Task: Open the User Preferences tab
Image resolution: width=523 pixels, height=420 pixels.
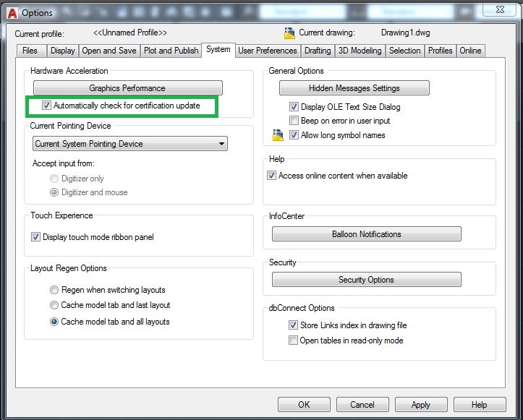Action: click(268, 51)
